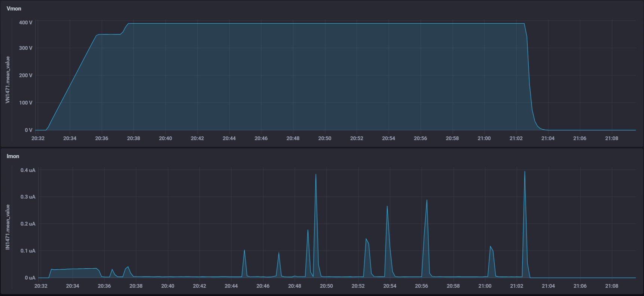644x296 pixels.
Task: Click the 20:32 time label in Vmon
Action: (x=38, y=138)
